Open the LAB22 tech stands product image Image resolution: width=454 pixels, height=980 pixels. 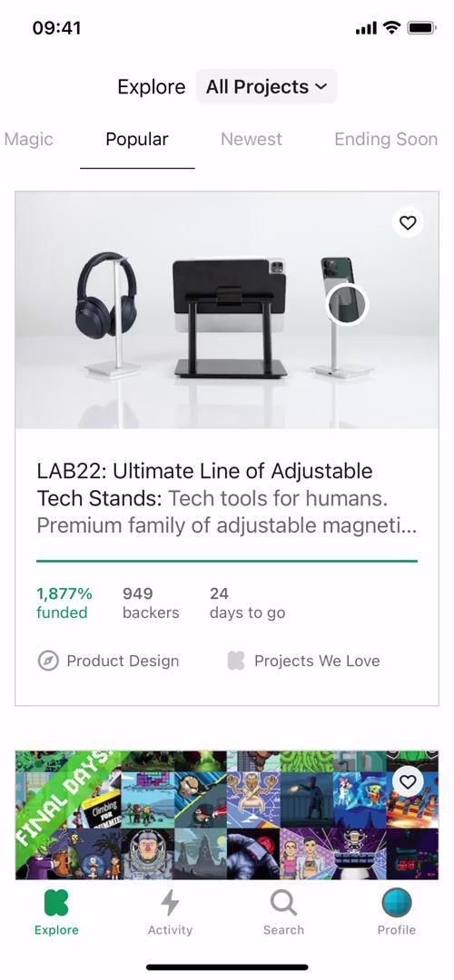(227, 310)
